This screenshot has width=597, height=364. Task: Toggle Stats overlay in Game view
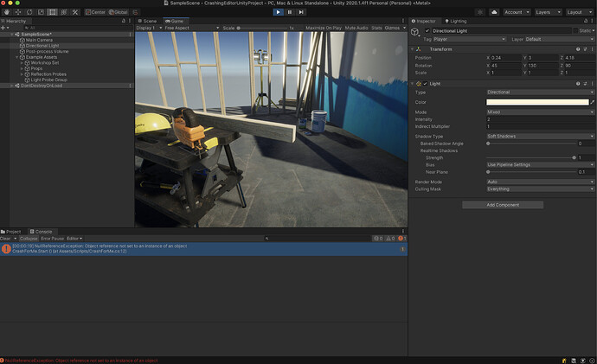point(376,28)
